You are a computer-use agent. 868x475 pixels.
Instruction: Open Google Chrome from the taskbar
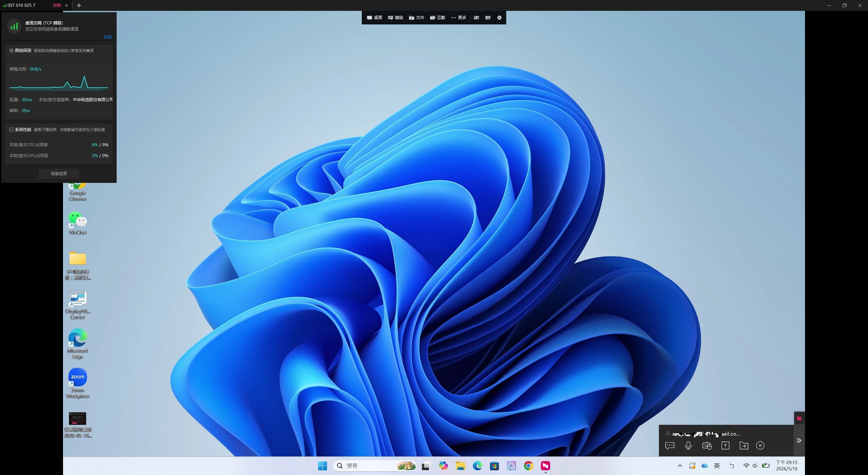pos(528,466)
